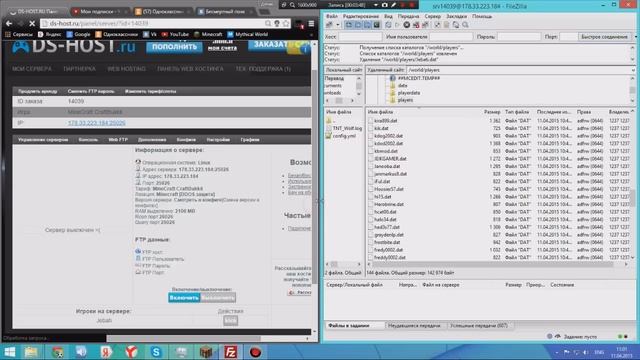The width and height of the screenshot is (640, 360).
Task: Open red record app in taskbar
Action: (256, 352)
